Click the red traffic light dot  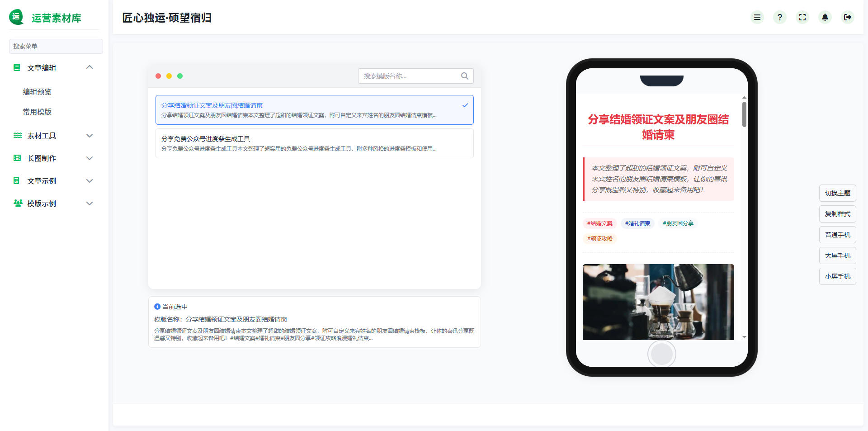(158, 76)
